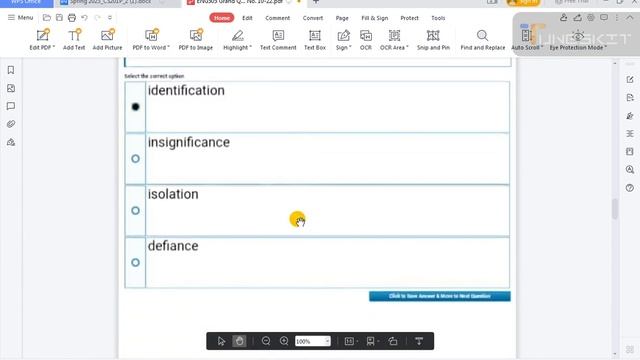Expand the page display layout dropdown
The image size is (640, 360).
(x=373, y=341)
